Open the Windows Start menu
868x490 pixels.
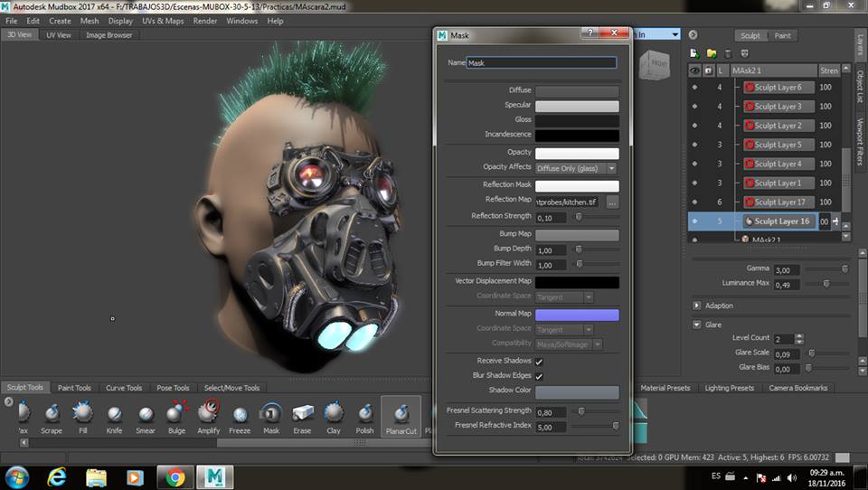tap(16, 476)
